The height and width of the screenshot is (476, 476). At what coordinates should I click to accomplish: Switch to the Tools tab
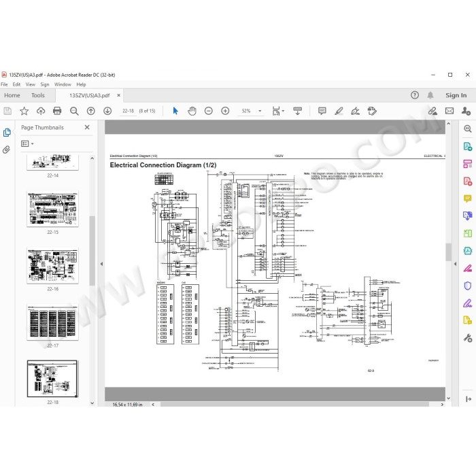click(38, 95)
